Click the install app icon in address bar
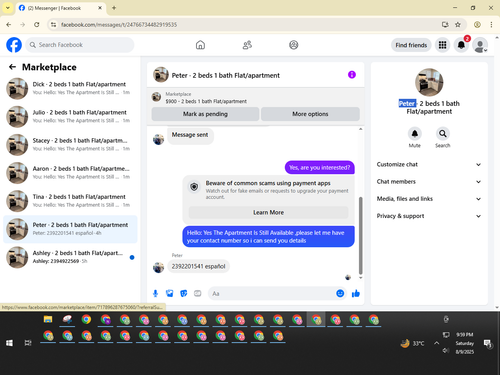Screen dimensions: 500x375 pos(445,24)
